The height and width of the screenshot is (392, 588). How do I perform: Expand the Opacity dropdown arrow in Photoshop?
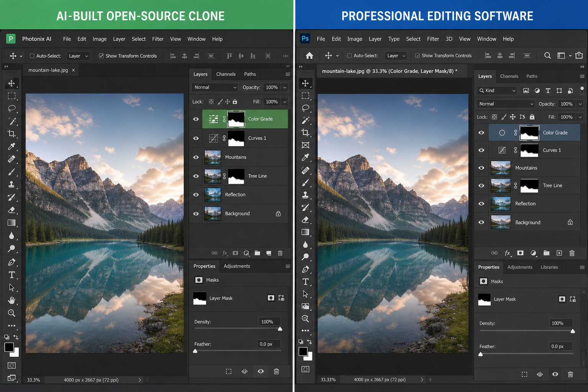[580, 104]
